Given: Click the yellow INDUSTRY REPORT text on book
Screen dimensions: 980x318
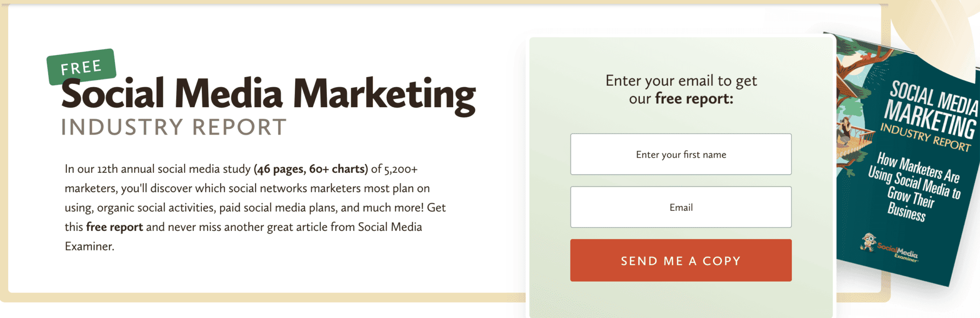Looking at the screenshot, I should (925, 138).
